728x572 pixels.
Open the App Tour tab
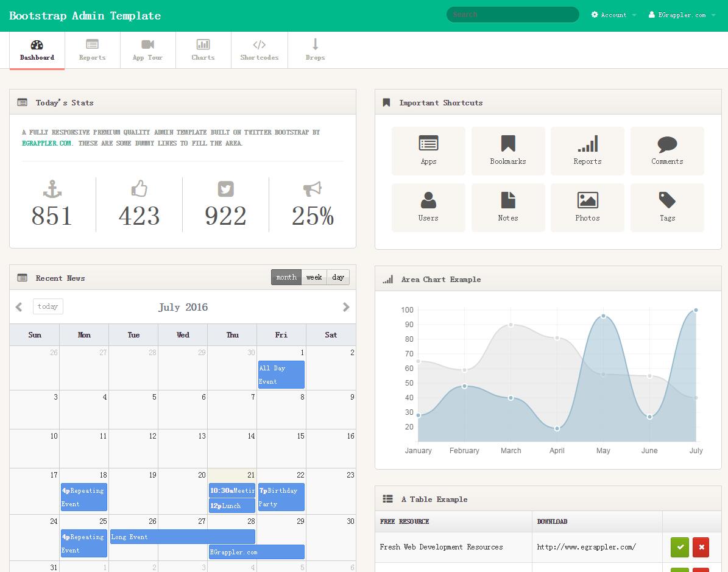tap(147, 49)
